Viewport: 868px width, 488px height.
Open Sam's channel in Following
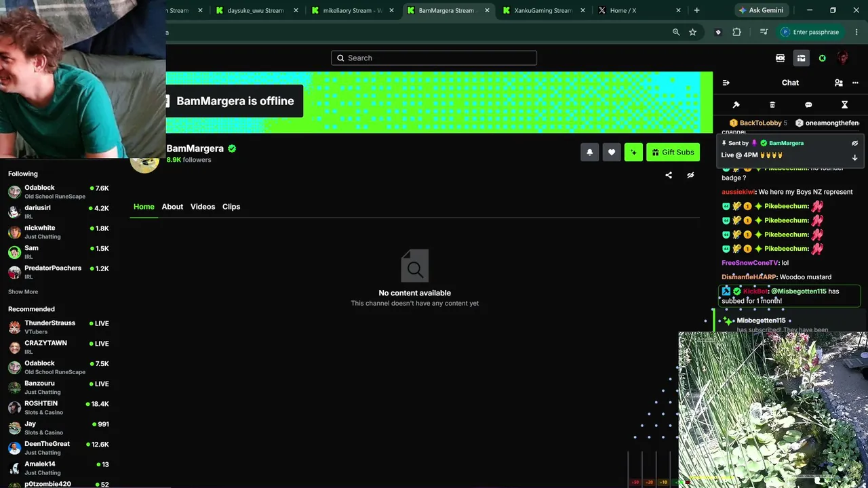pyautogui.click(x=58, y=252)
